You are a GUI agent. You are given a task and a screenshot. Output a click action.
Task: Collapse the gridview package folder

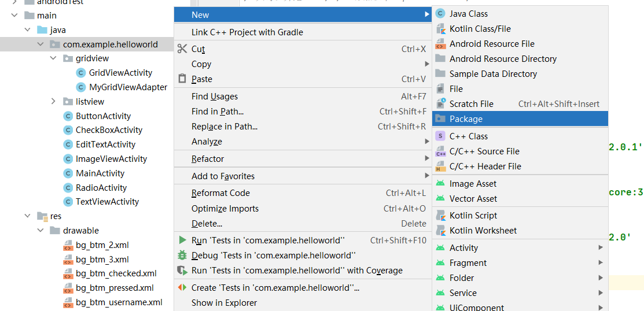pyautogui.click(x=53, y=58)
